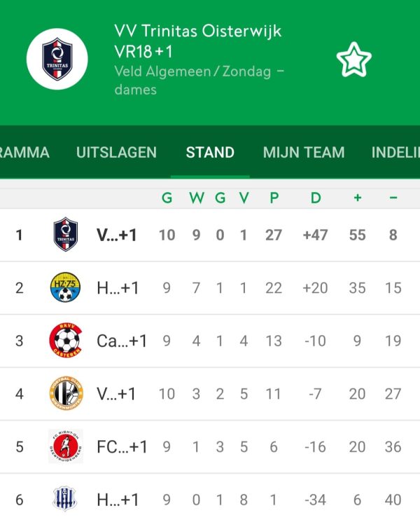This screenshot has width=420, height=520.
Task: Toggle the favorite star for Trinitas
Action: point(353,60)
